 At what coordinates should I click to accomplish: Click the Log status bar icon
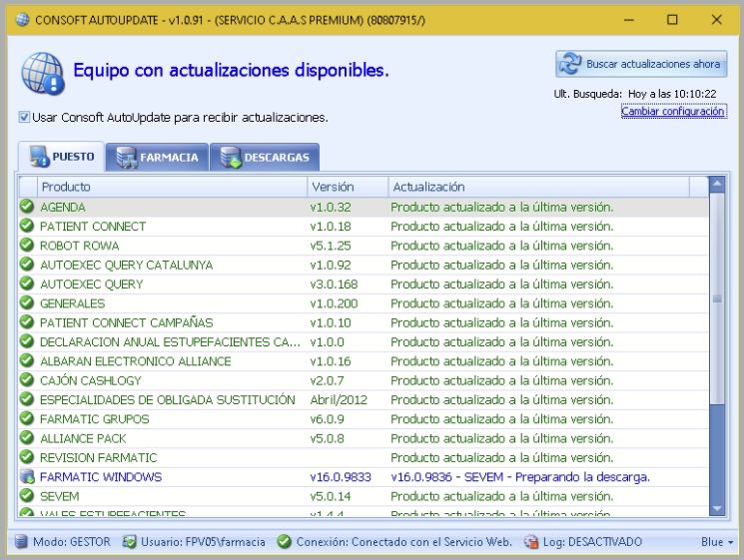[531, 541]
